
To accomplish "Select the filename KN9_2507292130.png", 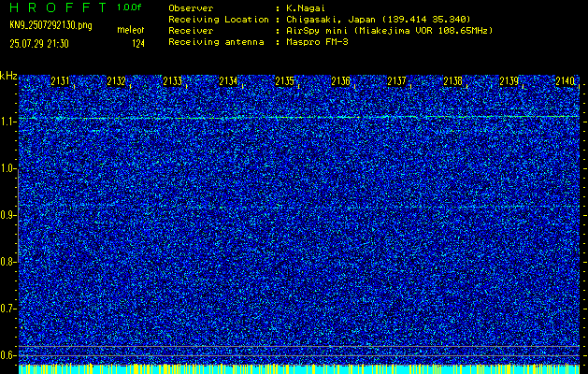I will point(50,25).
